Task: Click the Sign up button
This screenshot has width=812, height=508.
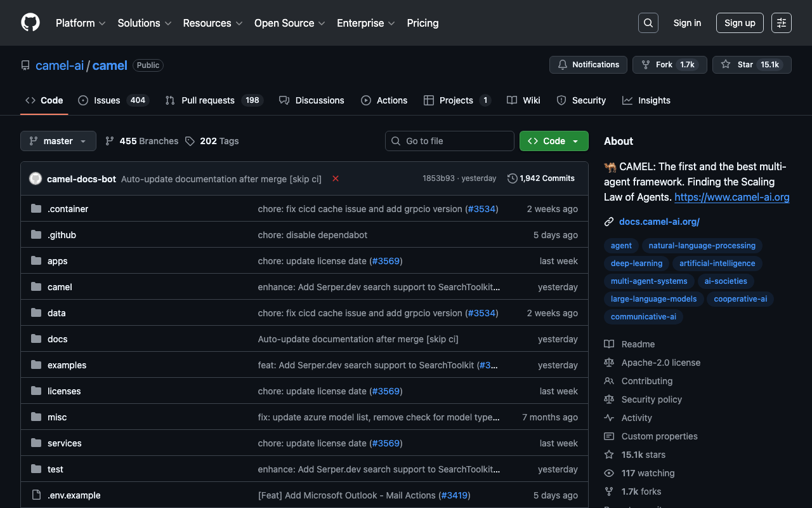Action: 740,23
